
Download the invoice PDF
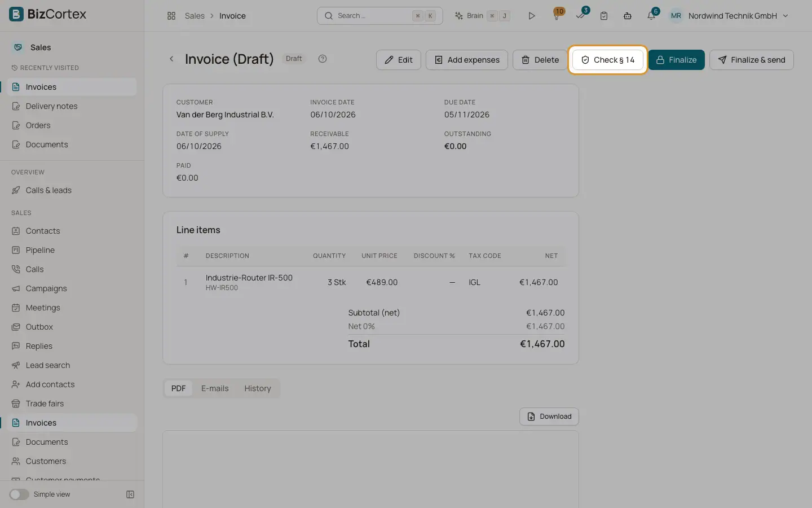(549, 417)
